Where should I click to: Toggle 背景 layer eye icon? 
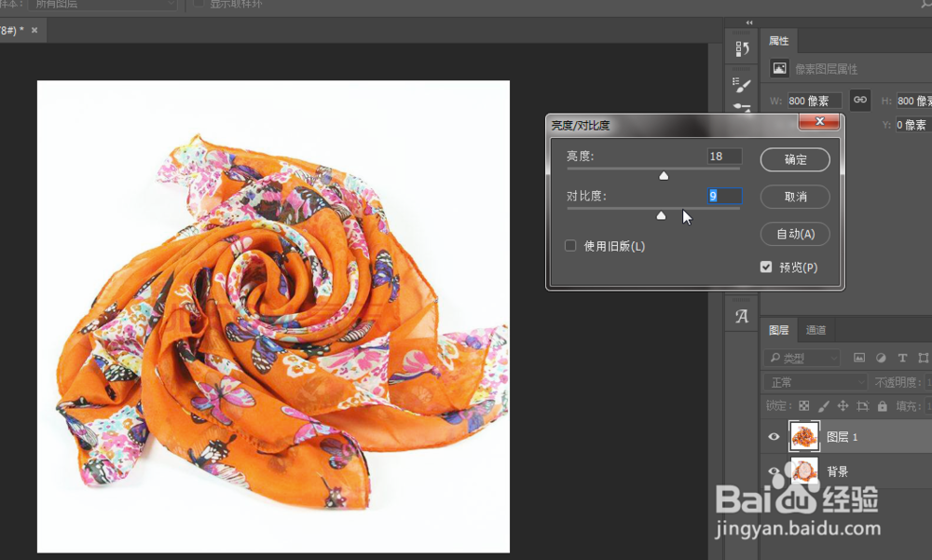point(774,471)
